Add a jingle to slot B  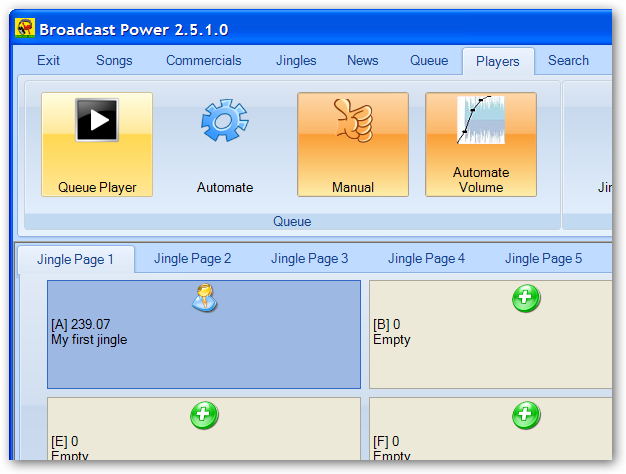(526, 298)
